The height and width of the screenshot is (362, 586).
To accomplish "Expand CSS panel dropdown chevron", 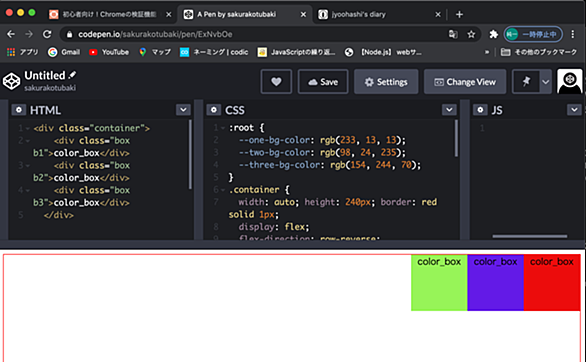I will [449, 110].
